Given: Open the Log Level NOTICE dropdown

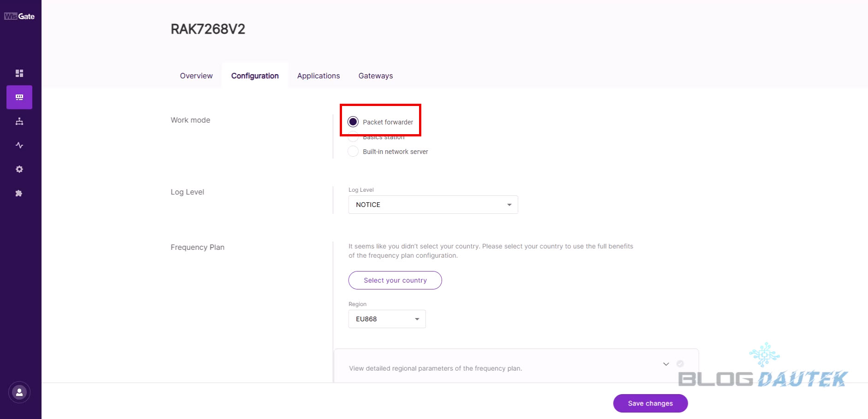Looking at the screenshot, I should click(433, 205).
